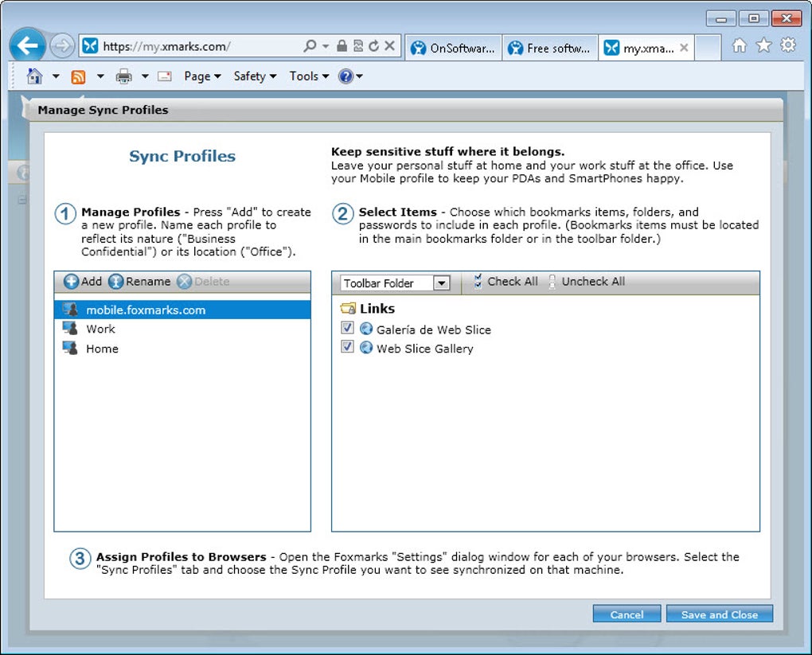This screenshot has width=812, height=655.
Task: Expand the Help dropdown arrow
Action: (359, 76)
